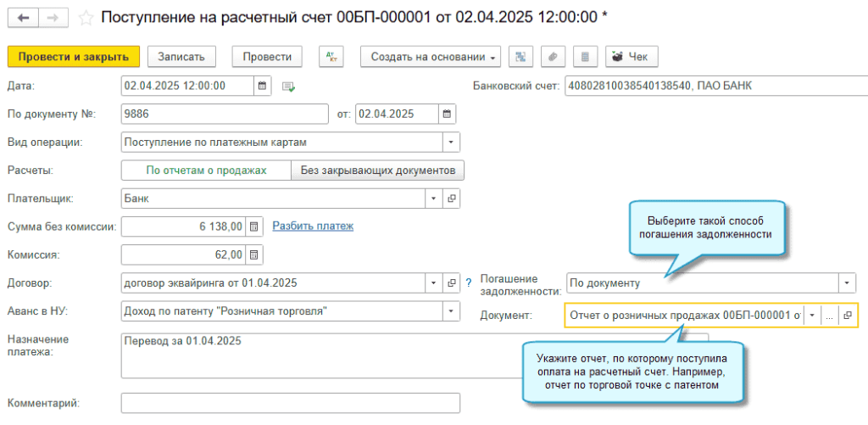Click the Чек button in the toolbar

coord(631,57)
